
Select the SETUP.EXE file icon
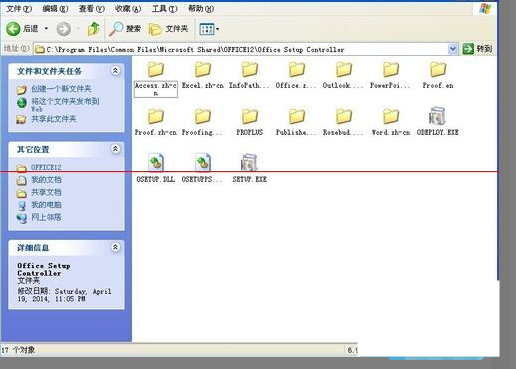(x=249, y=163)
